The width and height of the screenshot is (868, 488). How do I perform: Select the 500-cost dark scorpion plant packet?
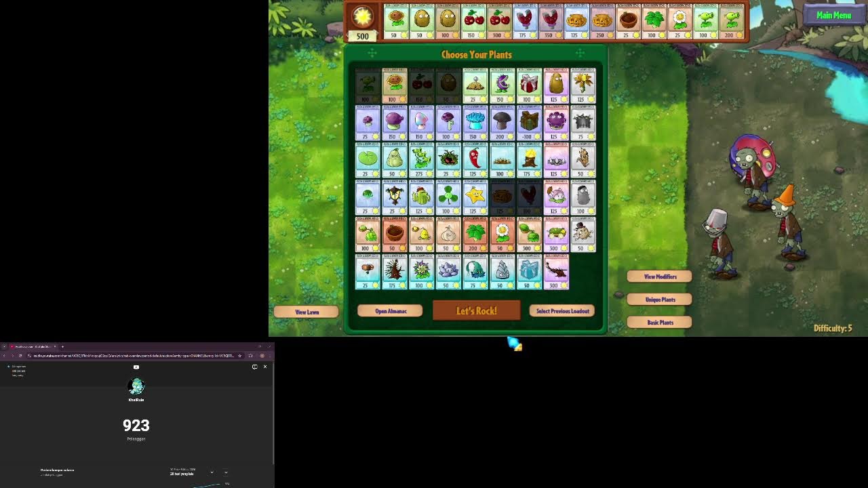(x=556, y=272)
